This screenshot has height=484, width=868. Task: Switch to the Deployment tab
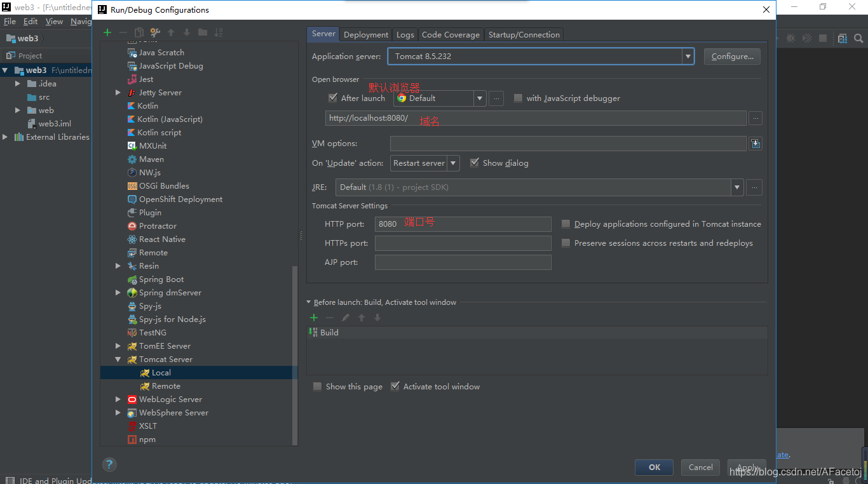coord(366,35)
